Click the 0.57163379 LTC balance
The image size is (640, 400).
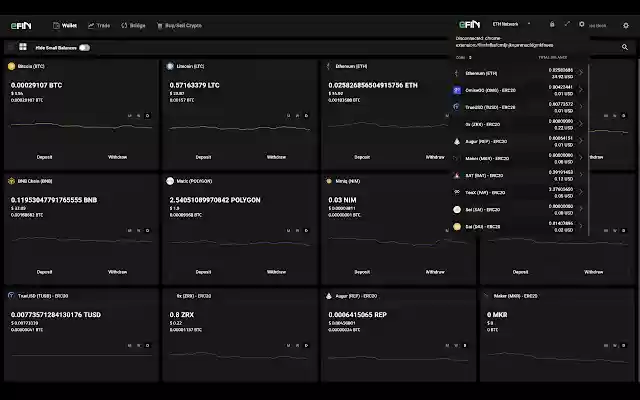click(194, 85)
